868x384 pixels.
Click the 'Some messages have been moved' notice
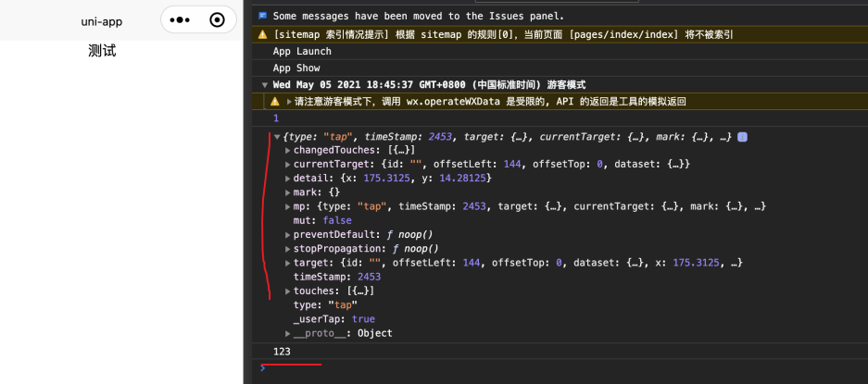tap(419, 16)
